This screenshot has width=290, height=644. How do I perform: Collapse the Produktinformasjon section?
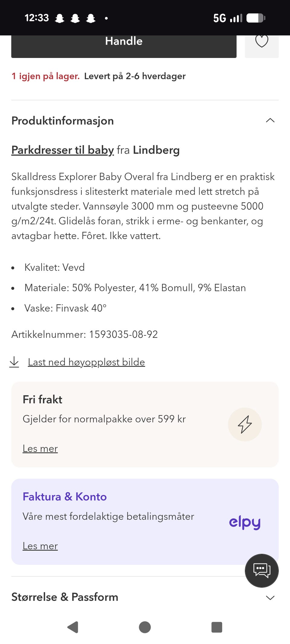click(270, 120)
